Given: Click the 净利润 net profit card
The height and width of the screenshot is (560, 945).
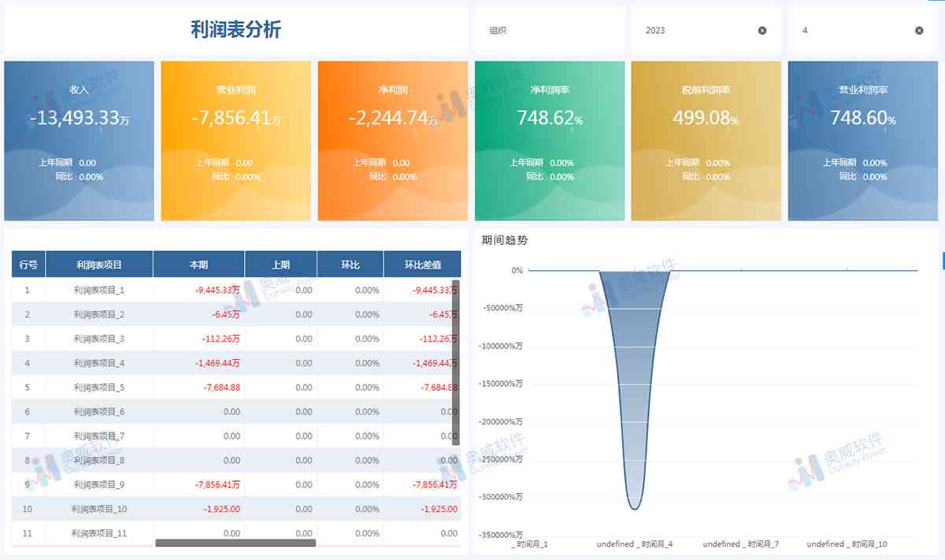Looking at the screenshot, I should point(391,140).
